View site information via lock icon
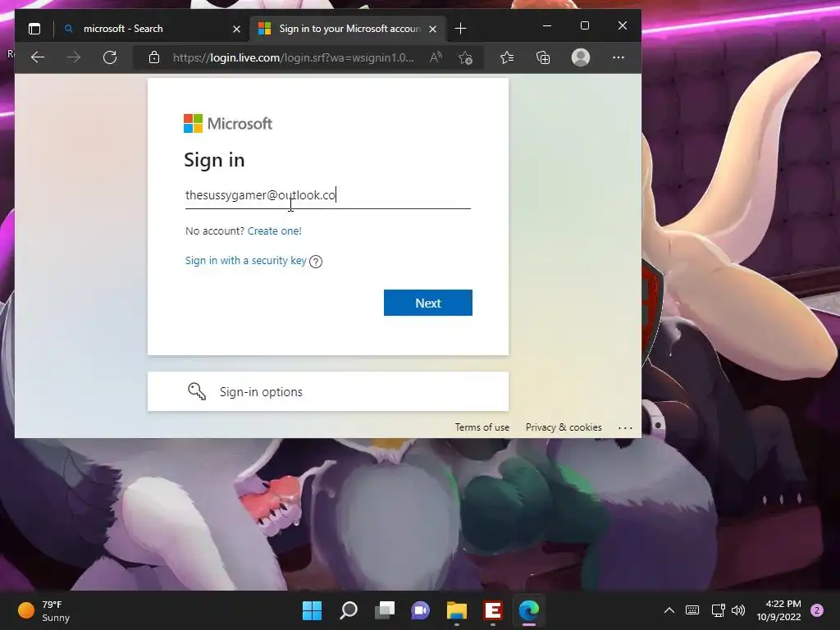840x630 pixels. tap(154, 57)
